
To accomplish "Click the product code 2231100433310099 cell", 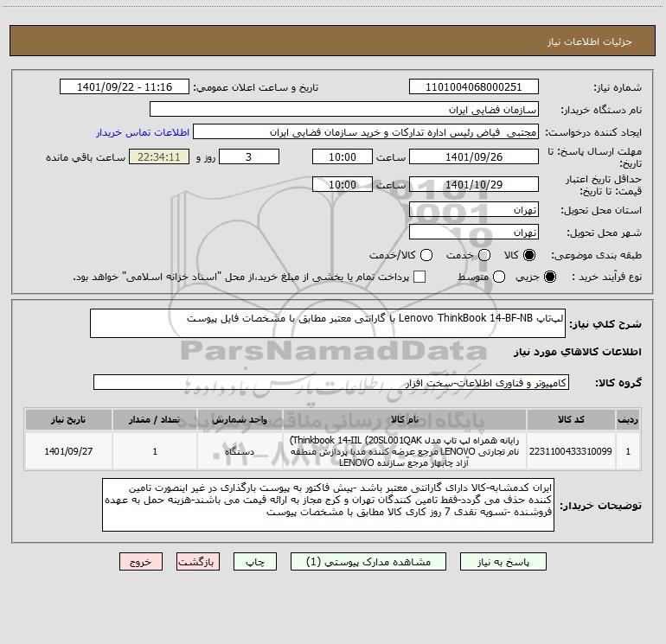I will [x=571, y=451].
